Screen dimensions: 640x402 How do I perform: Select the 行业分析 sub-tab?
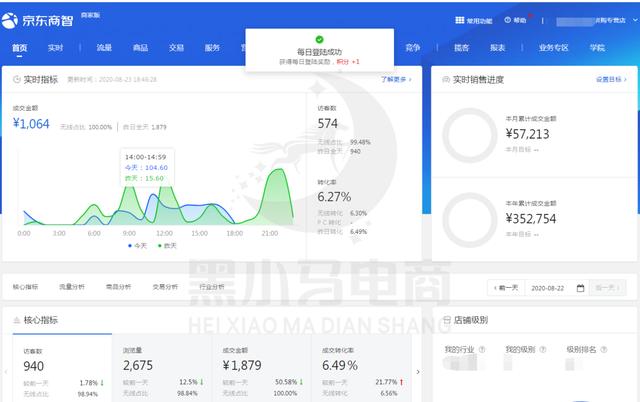click(211, 287)
